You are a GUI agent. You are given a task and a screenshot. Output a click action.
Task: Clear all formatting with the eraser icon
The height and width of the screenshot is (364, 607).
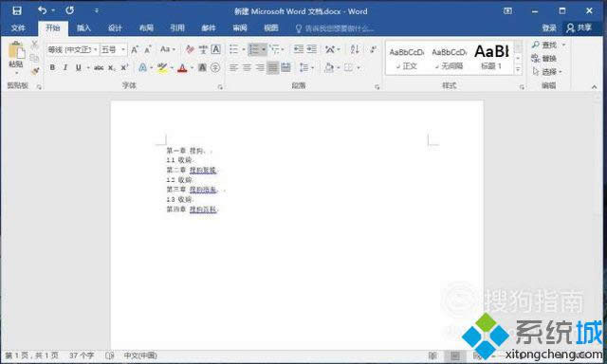point(190,49)
